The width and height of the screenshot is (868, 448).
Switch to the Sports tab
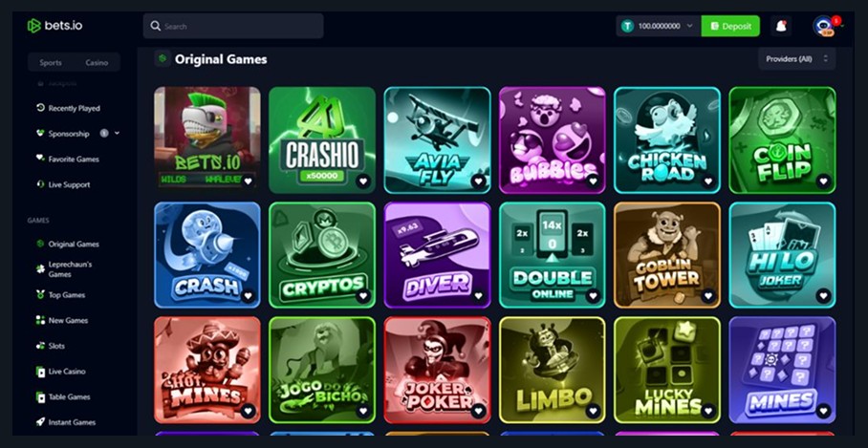(x=51, y=62)
